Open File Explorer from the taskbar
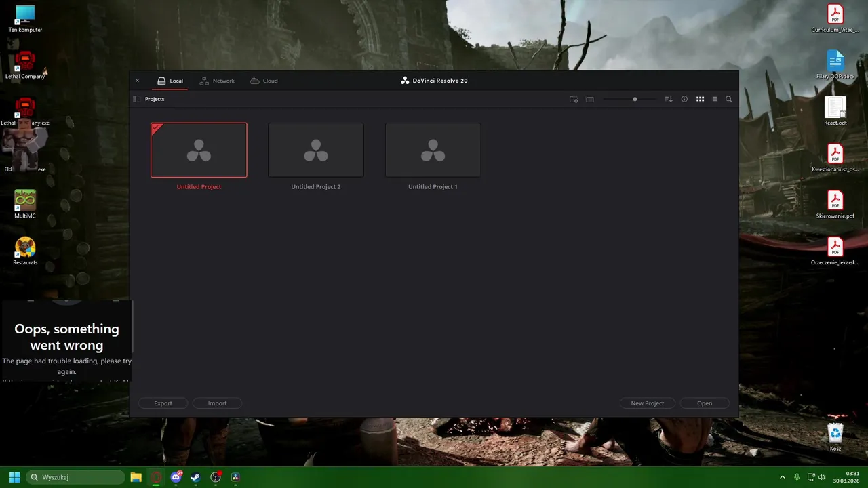Screen dimensions: 868x488 136,477
